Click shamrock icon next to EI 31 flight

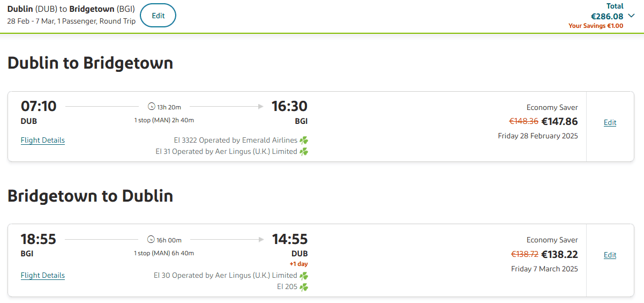[x=304, y=152]
